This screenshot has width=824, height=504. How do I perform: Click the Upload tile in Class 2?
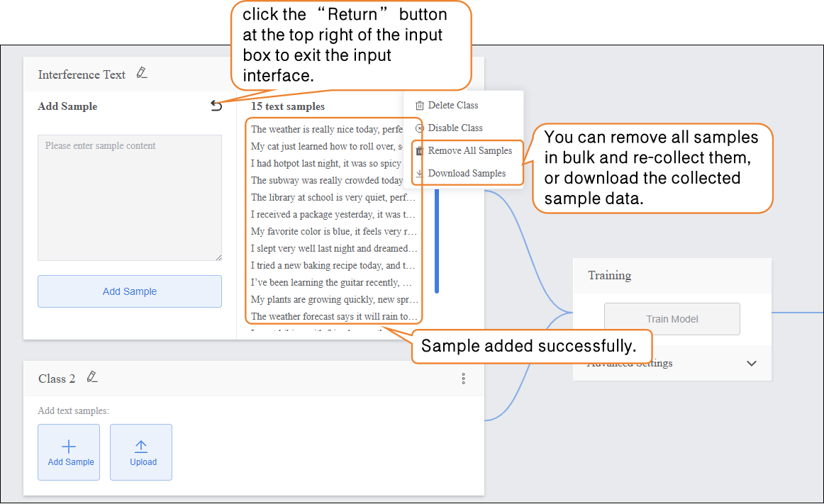(x=141, y=452)
